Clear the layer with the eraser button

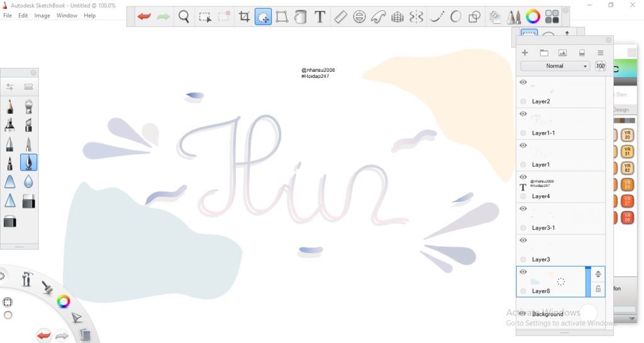[x=582, y=53]
